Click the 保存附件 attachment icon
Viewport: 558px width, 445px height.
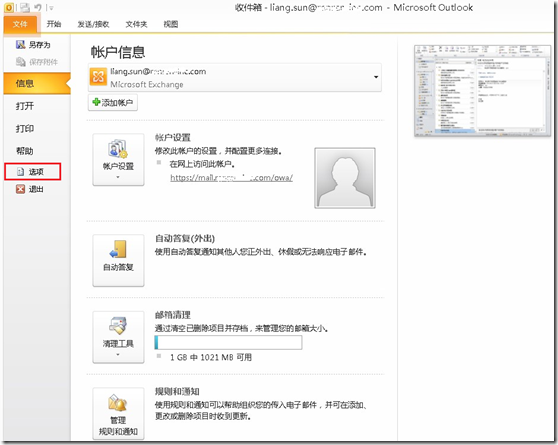coord(21,62)
